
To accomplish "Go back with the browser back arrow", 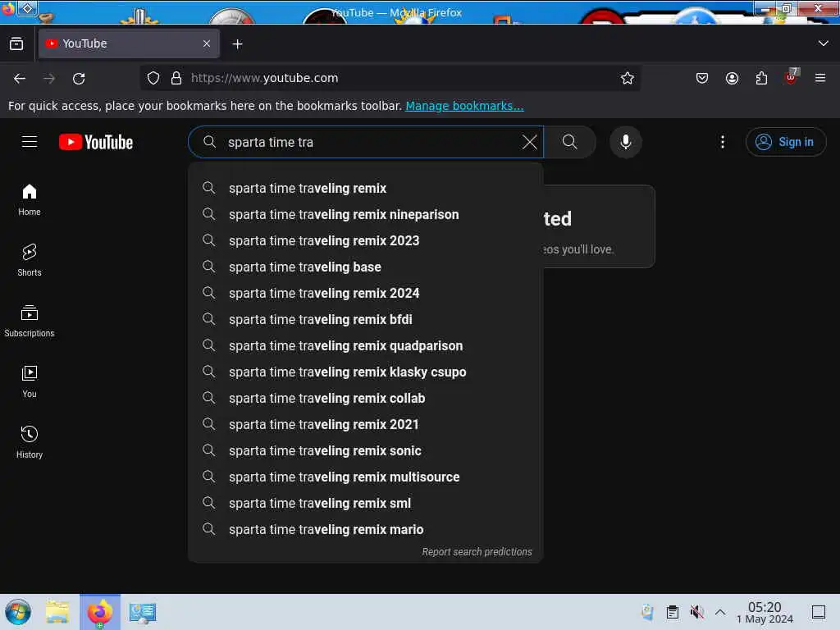I will click(x=20, y=79).
